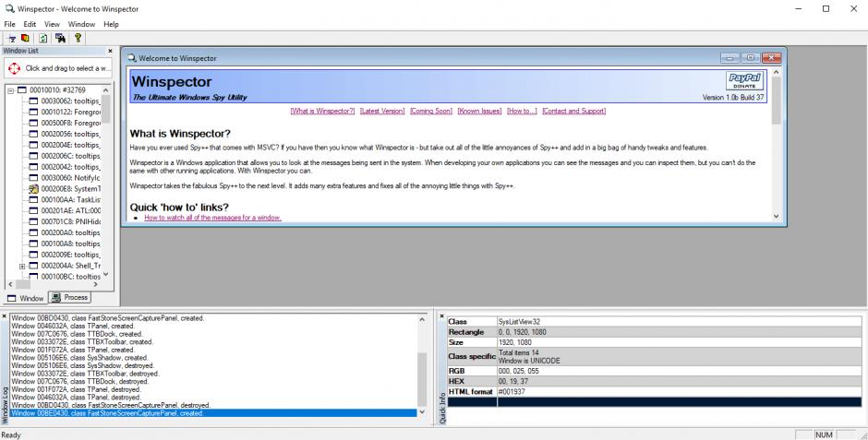Click the binoculars find window toolbar icon
This screenshot has width=868, height=440.
(60, 38)
